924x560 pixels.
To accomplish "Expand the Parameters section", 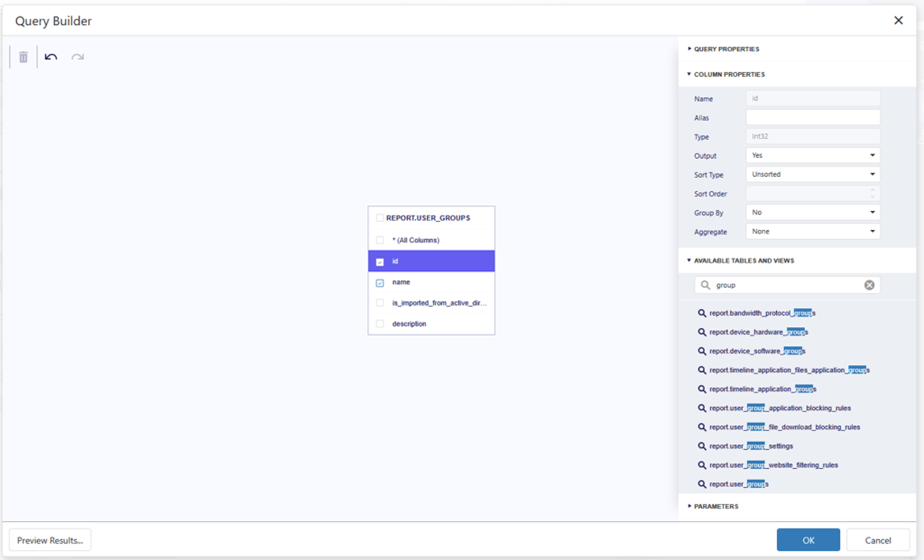I will point(716,506).
